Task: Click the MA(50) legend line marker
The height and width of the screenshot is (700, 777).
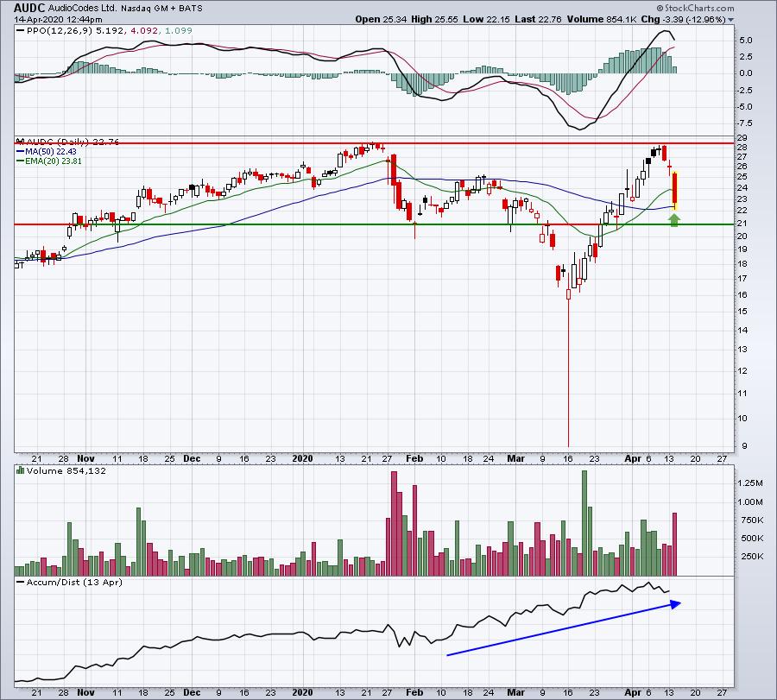Action: [x=21, y=152]
